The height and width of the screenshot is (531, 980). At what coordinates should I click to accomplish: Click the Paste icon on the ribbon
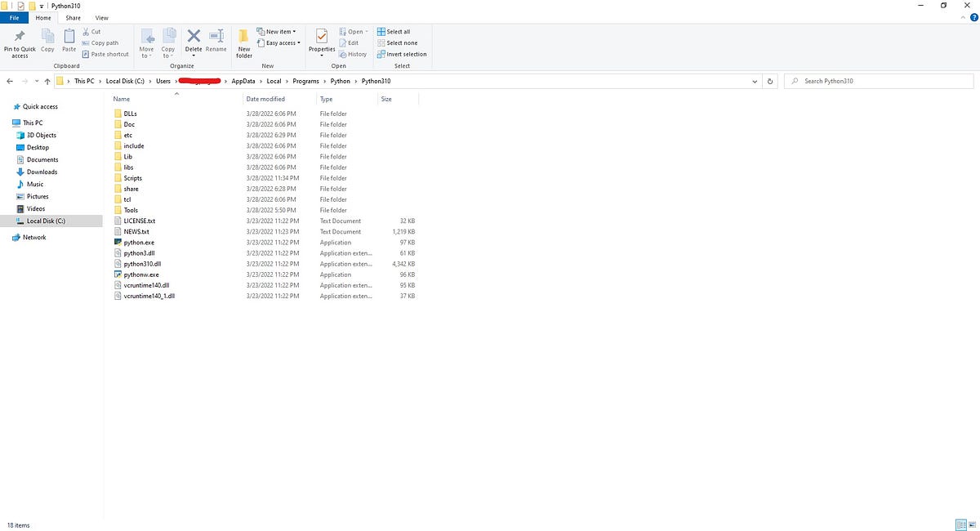coord(69,42)
